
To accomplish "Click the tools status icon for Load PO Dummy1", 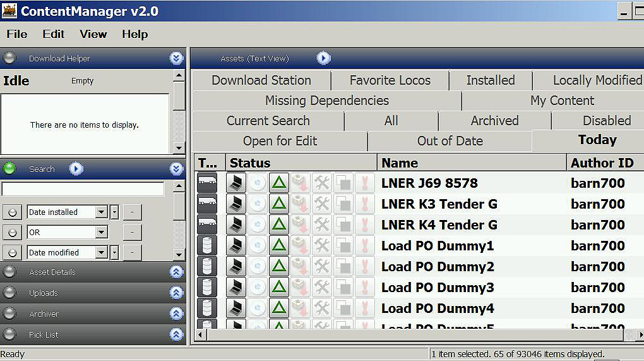I will tap(321, 245).
